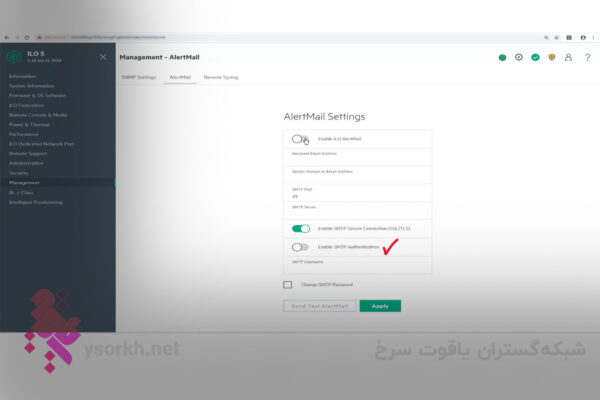Viewport: 600px width, 400px height.
Task: Enable SMTP Authentication toggle
Action: [x=300, y=247]
